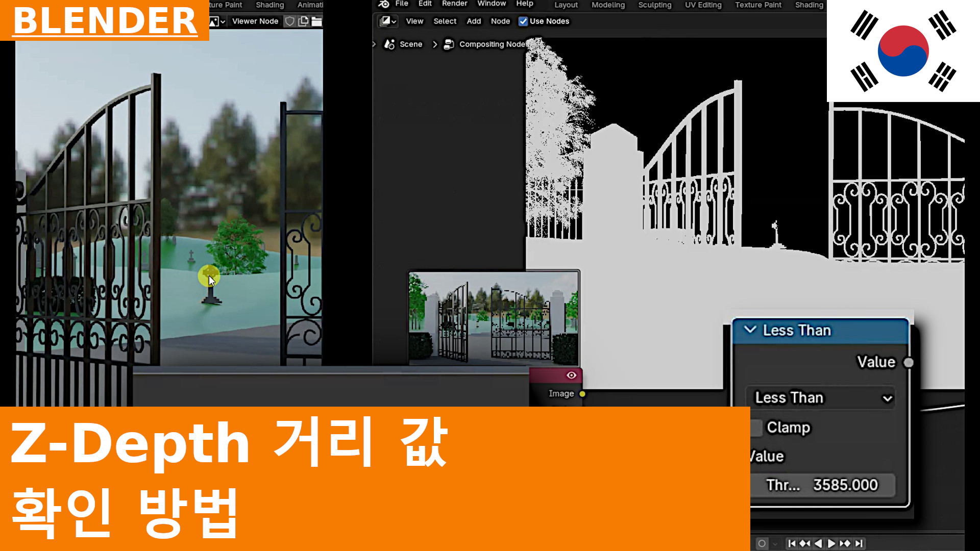The width and height of the screenshot is (980, 551).
Task: Open the compositor View menu
Action: (x=414, y=21)
